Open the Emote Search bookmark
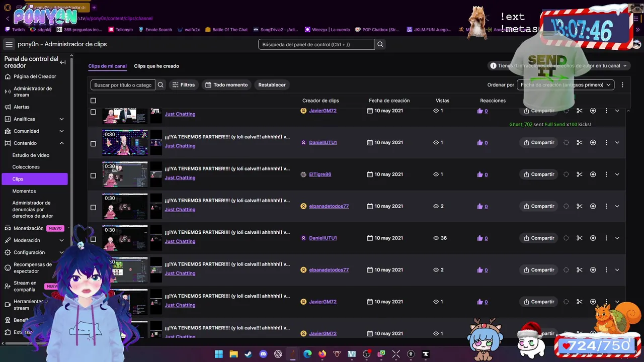This screenshot has height=362, width=644. click(x=155, y=30)
